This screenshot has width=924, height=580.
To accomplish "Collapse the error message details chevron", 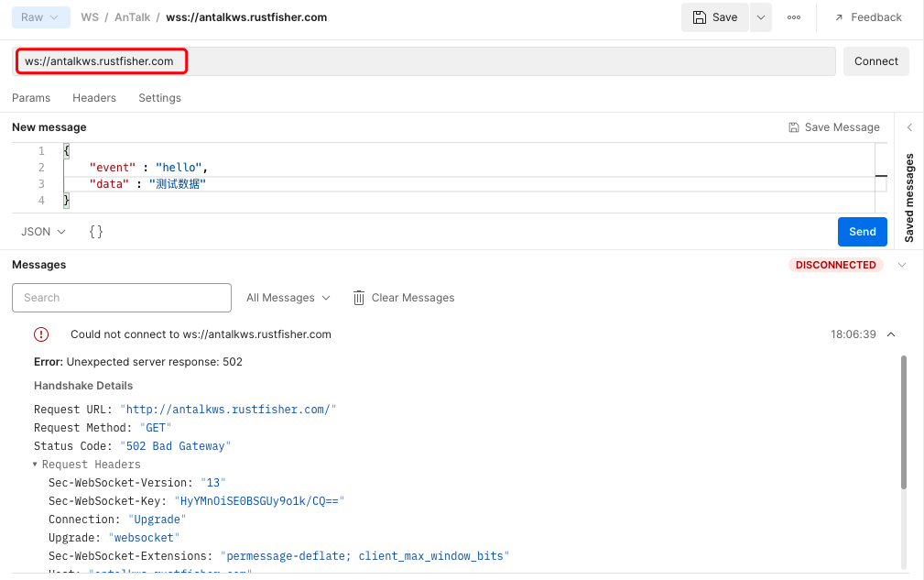I will click(x=892, y=334).
